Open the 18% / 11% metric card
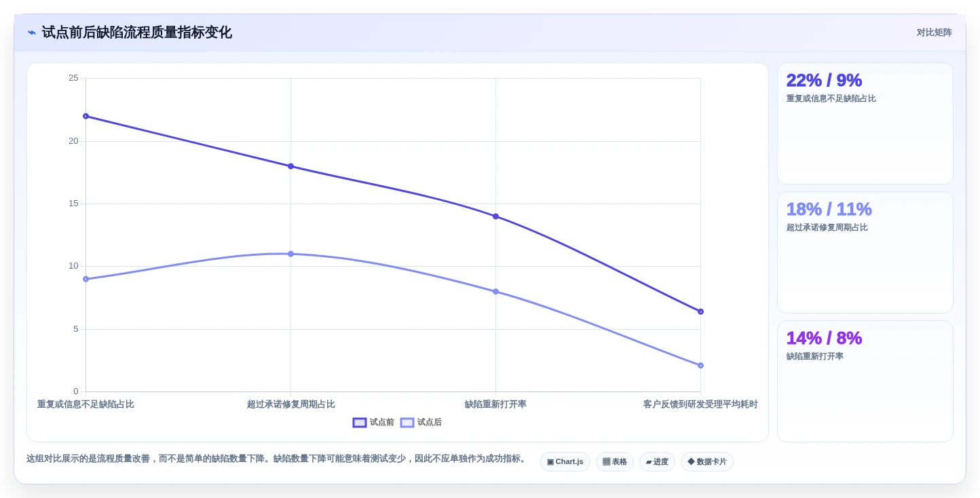 click(x=865, y=252)
